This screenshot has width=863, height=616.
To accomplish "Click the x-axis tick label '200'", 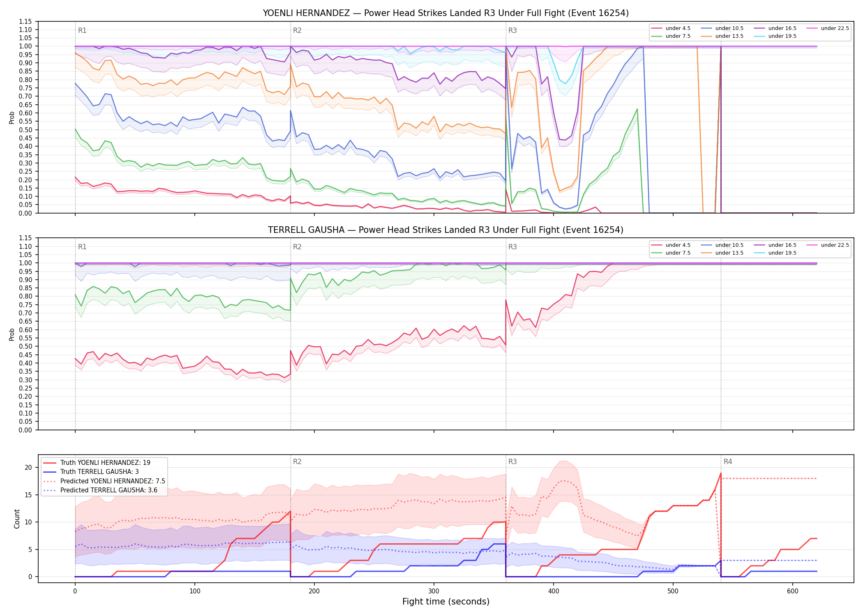I will pos(314,591).
